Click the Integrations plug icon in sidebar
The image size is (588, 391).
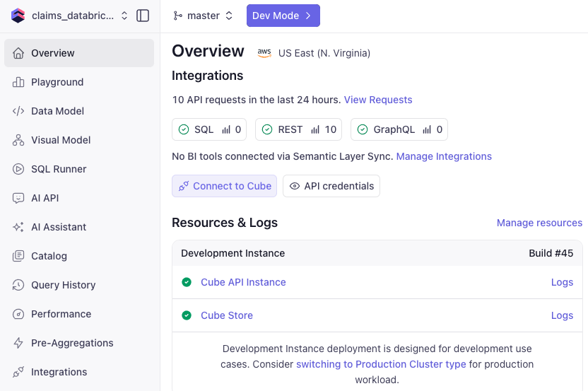click(18, 372)
